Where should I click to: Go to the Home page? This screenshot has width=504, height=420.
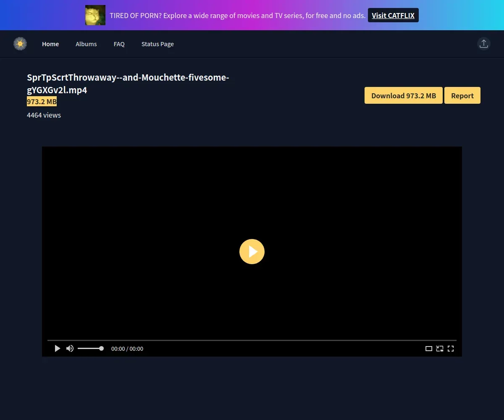pyautogui.click(x=50, y=44)
